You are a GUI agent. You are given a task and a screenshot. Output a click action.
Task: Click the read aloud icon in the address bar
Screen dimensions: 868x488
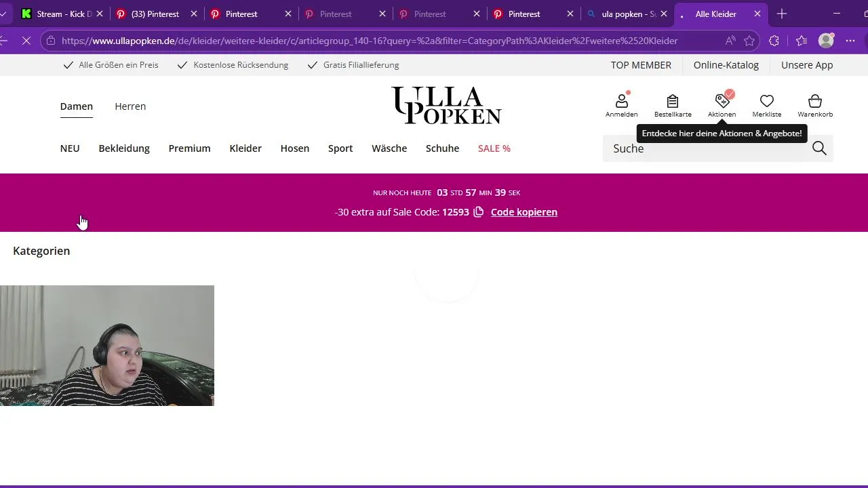click(x=730, y=41)
